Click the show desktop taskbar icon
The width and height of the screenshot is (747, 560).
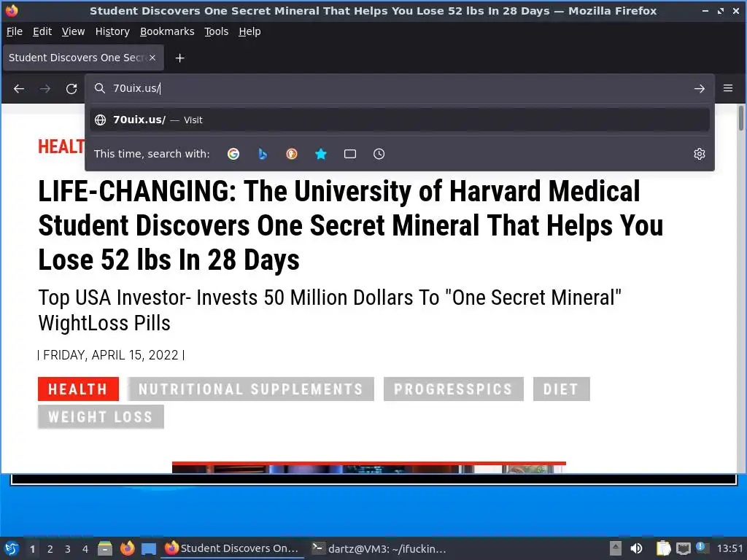[149, 548]
